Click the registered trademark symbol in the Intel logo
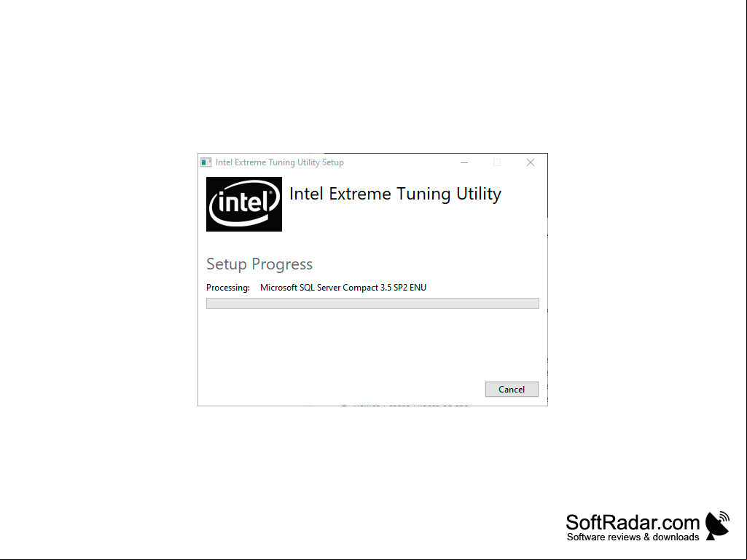The width and height of the screenshot is (747, 560). coord(271,192)
